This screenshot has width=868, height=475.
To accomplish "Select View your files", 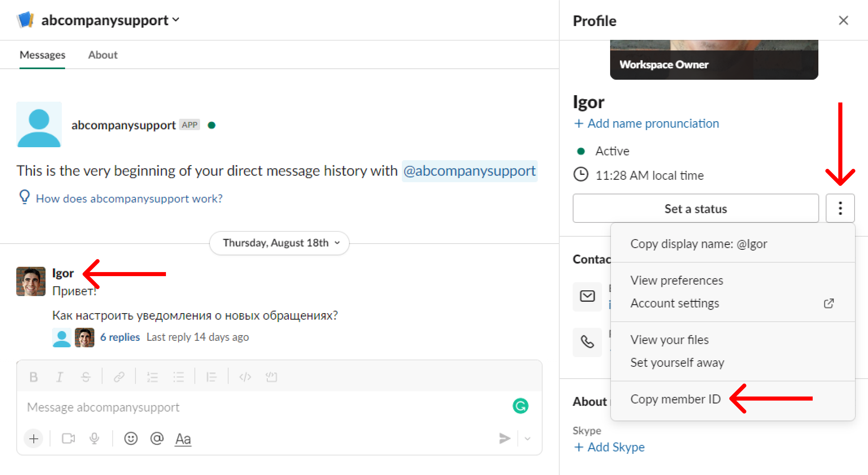I will click(733, 340).
